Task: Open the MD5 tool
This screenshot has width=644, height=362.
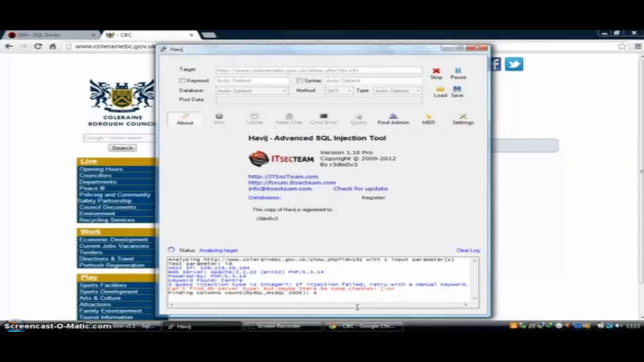Action: pyautogui.click(x=428, y=119)
